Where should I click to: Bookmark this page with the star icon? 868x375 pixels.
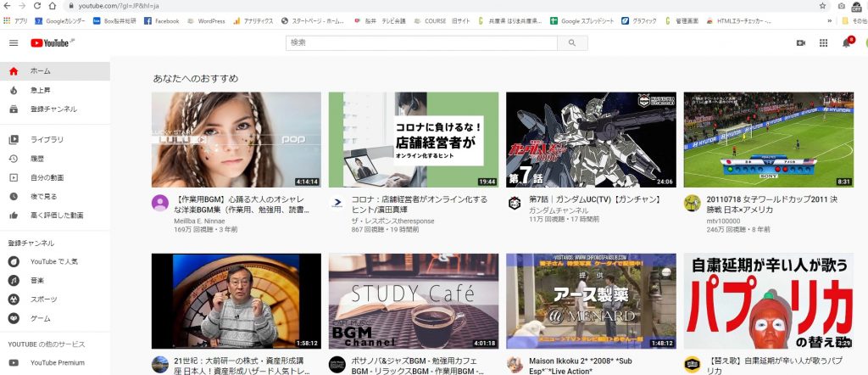pyautogui.click(x=822, y=6)
